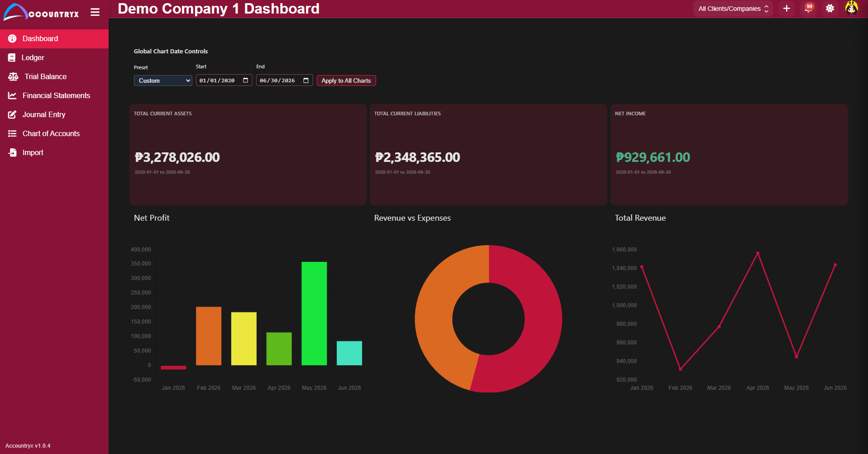The height and width of the screenshot is (454, 868).
Task: Open All Clients/Companies selector
Action: coord(733,9)
